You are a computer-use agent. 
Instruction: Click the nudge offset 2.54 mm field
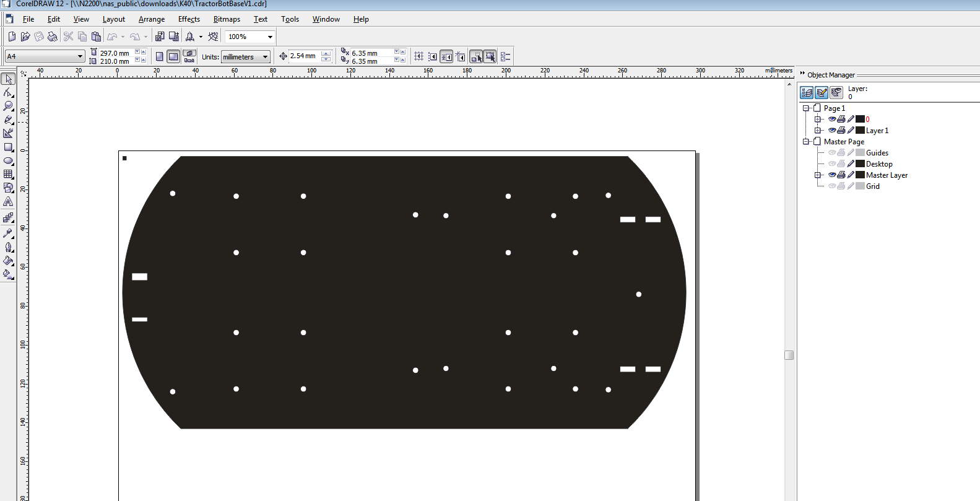[305, 56]
